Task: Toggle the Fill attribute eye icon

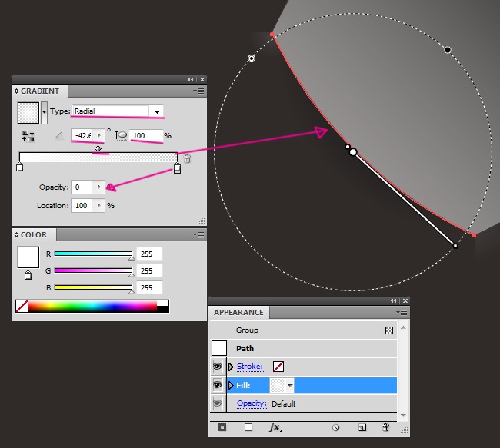Action: point(218,385)
